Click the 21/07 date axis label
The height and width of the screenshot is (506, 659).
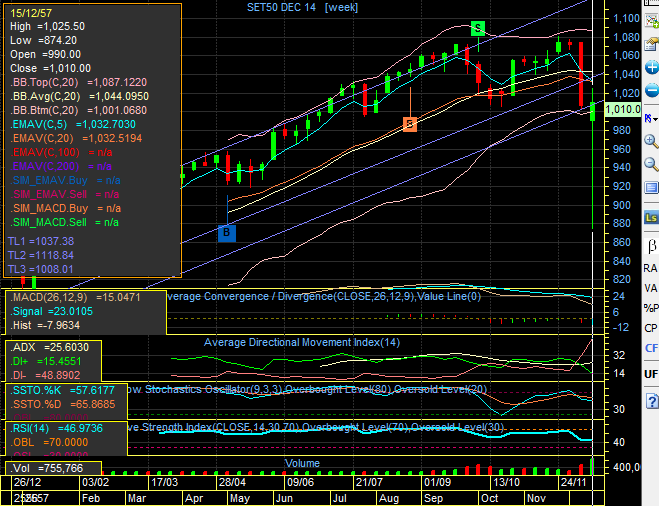click(369, 482)
